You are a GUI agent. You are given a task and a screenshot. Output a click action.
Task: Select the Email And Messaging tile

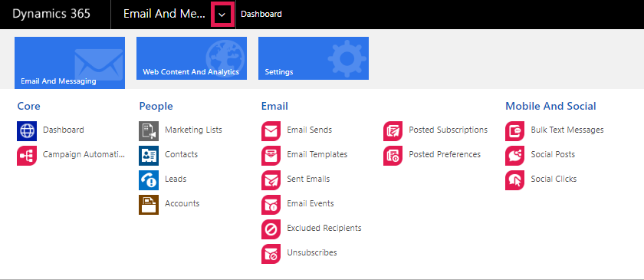70,62
